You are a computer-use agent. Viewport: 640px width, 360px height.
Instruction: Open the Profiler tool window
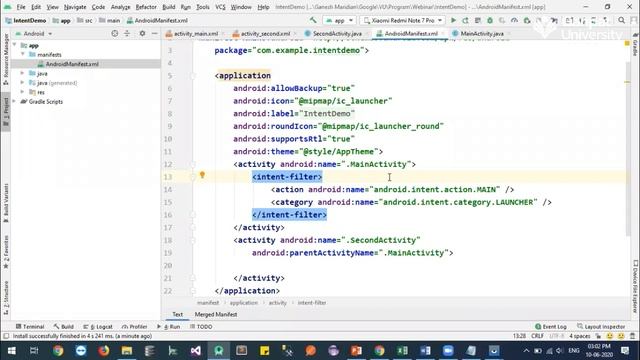click(x=135, y=327)
